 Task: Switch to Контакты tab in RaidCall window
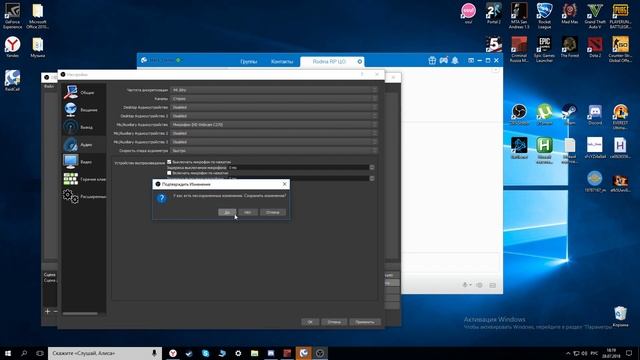(282, 61)
